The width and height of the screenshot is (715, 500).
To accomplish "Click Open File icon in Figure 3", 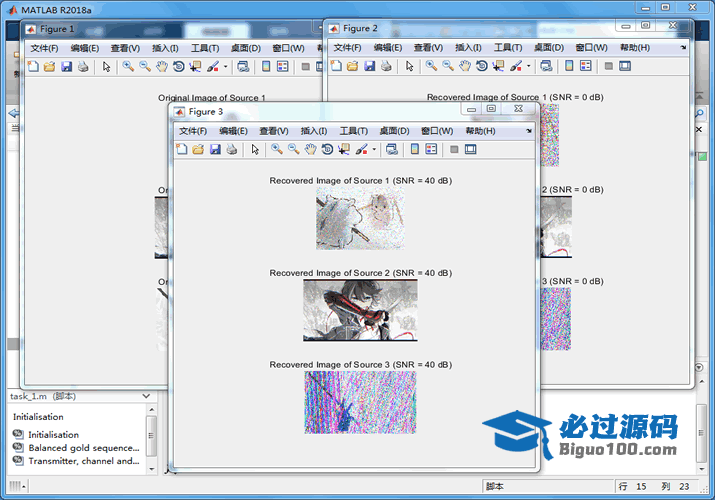I will (198, 149).
